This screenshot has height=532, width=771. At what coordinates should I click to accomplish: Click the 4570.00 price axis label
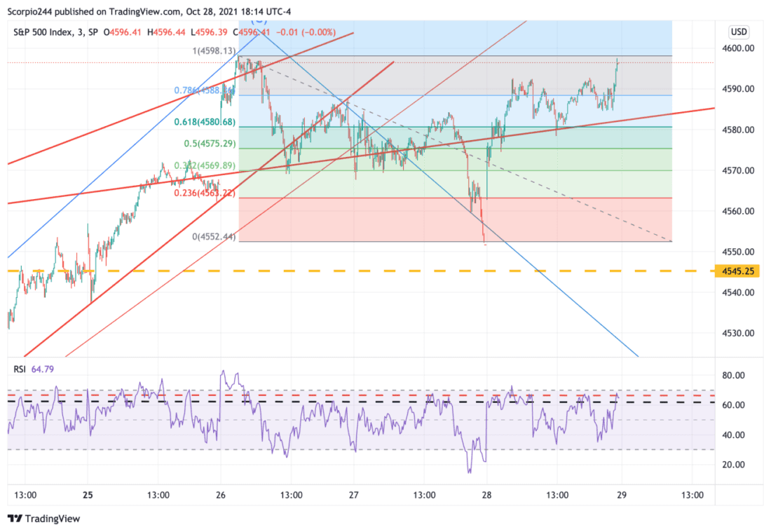click(x=738, y=170)
